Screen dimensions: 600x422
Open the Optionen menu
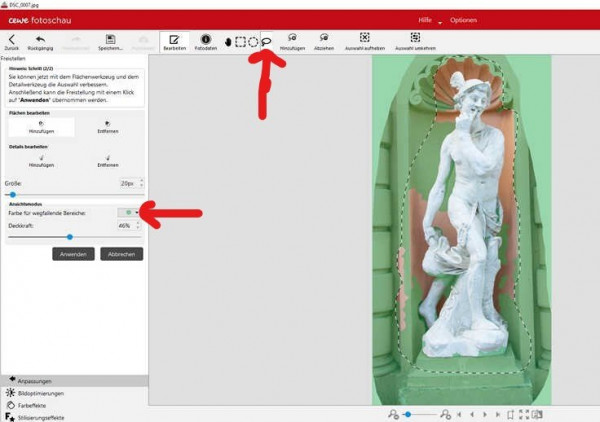click(x=463, y=20)
